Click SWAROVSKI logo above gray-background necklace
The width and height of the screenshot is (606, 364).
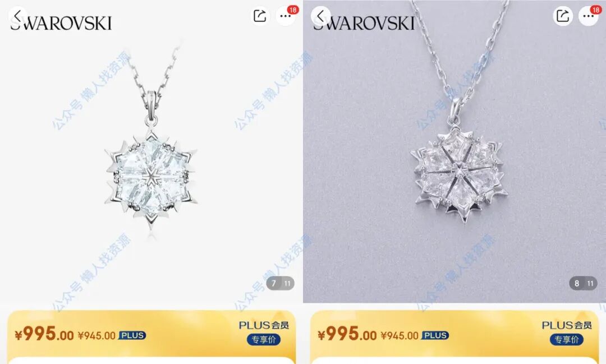[364, 23]
